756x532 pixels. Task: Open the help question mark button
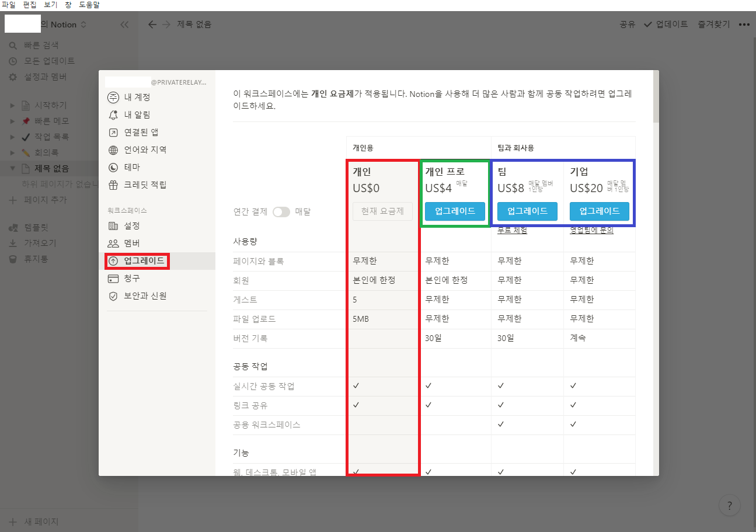coord(730,506)
